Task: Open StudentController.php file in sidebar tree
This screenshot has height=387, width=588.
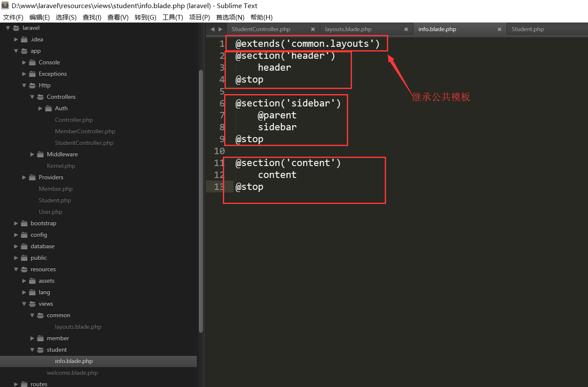Action: [x=84, y=143]
